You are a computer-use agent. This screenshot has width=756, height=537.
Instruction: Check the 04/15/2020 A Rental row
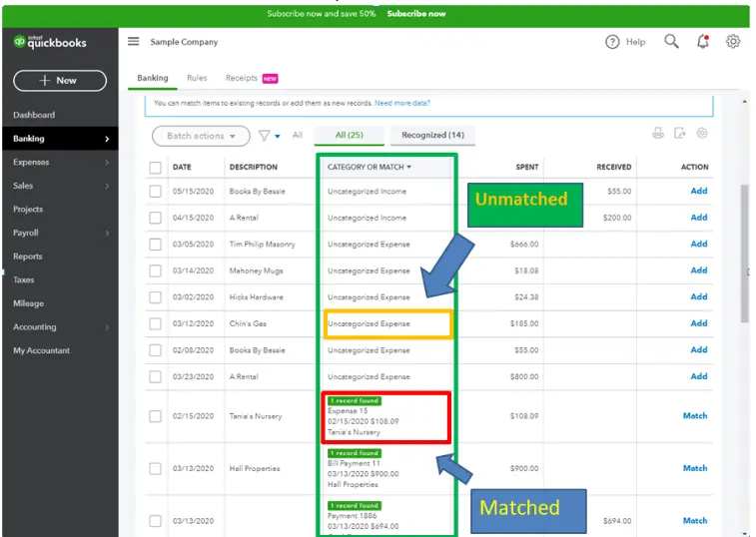(155, 218)
